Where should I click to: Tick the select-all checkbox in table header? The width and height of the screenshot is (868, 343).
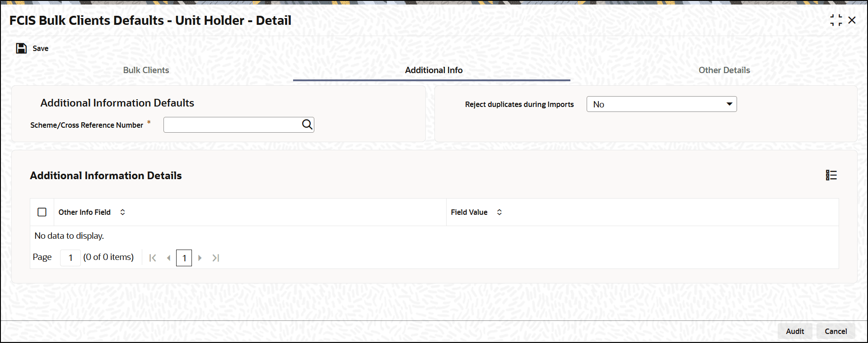click(42, 212)
